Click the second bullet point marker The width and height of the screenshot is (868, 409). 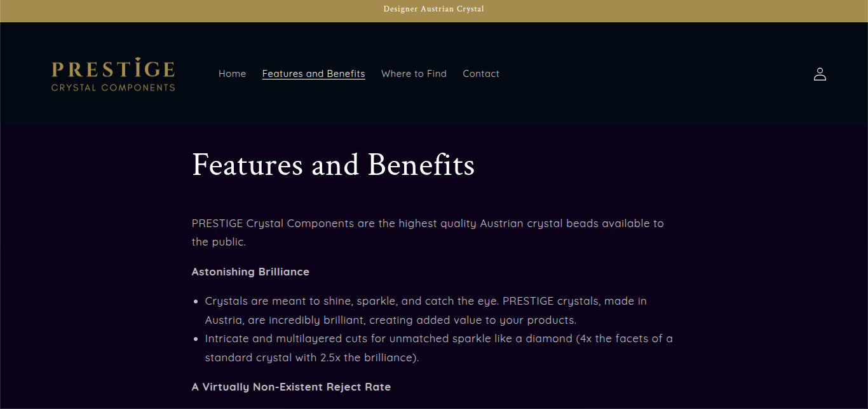(x=196, y=340)
